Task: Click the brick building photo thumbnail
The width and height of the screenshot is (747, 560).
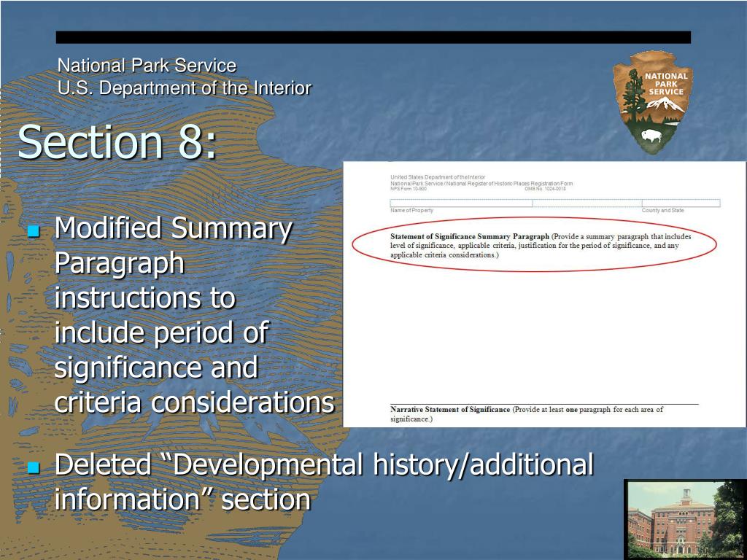Action: point(685,519)
